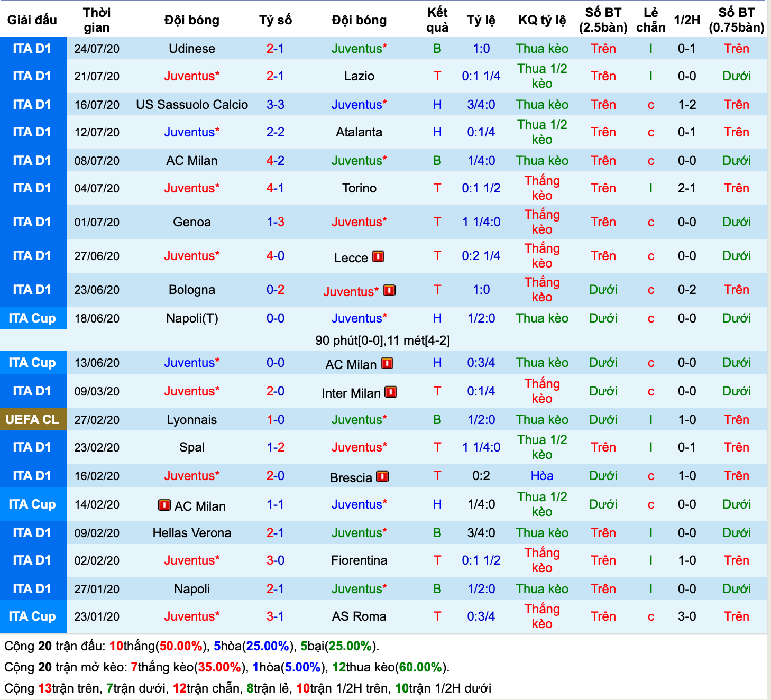Click the 3-3 score against Sassuolo
This screenshot has width=771, height=700.
[276, 105]
